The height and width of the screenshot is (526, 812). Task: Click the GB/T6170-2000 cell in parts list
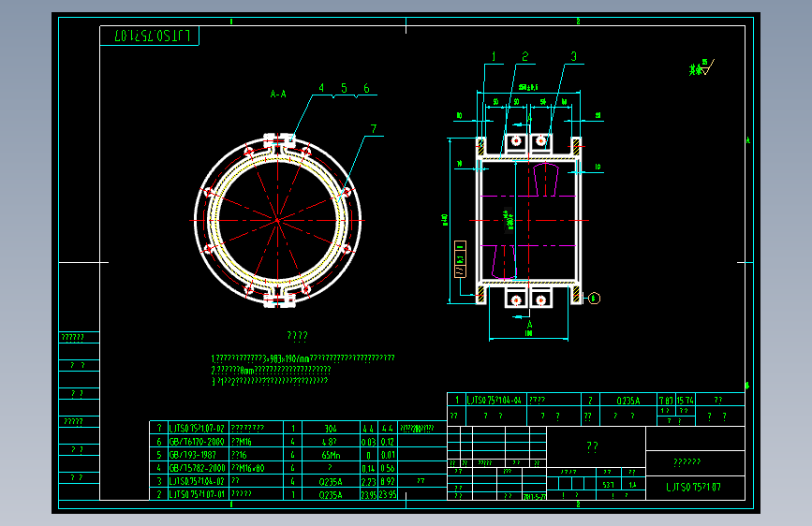(197, 442)
